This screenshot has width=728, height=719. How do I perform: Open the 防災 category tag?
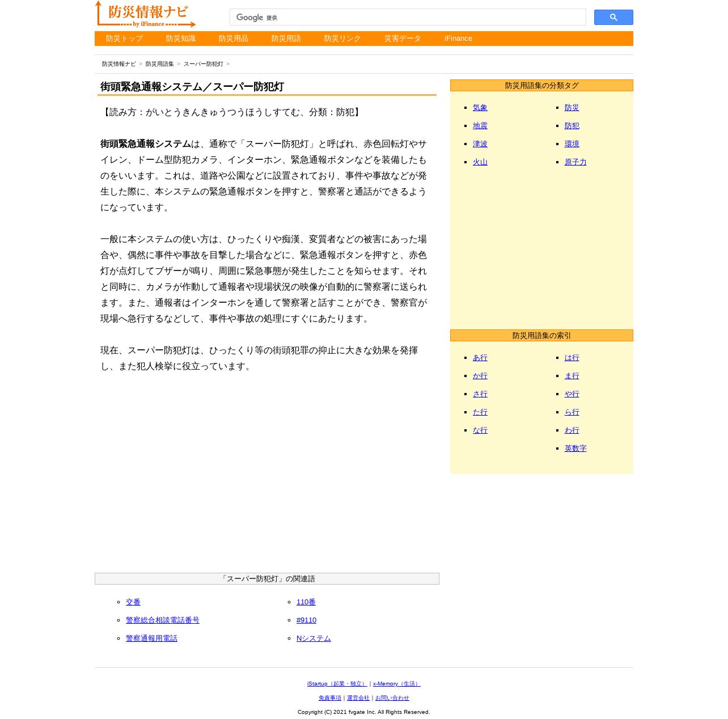[572, 108]
